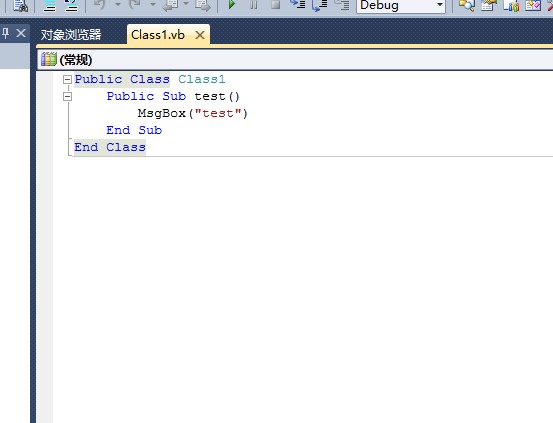Image resolution: width=553 pixels, height=423 pixels.
Task: Click the Step Out icon
Action: (x=342, y=5)
